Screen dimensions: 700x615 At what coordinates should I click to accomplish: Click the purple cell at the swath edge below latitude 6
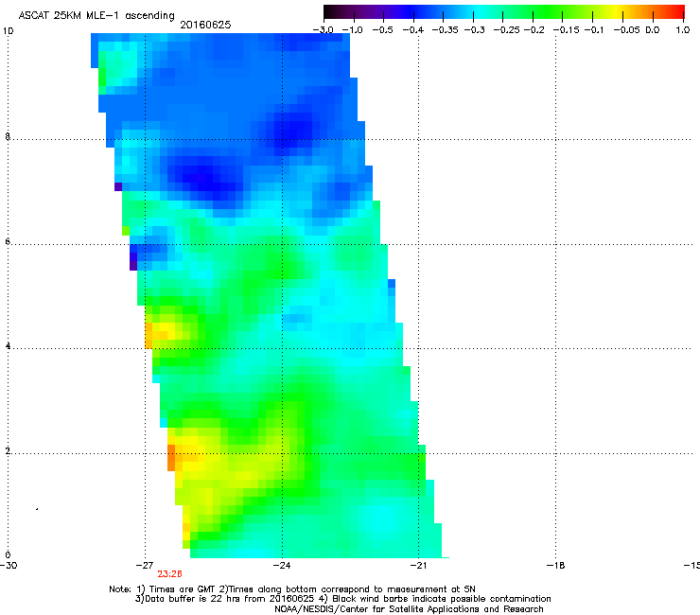[x=133, y=265]
